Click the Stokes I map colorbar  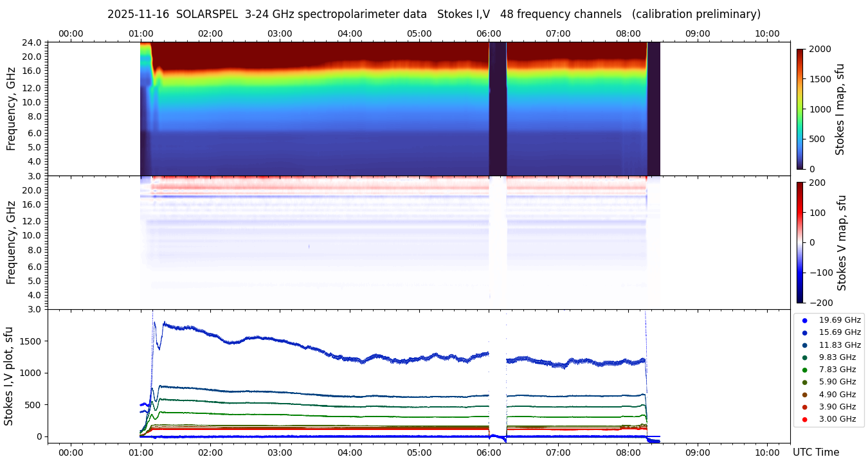800,109
